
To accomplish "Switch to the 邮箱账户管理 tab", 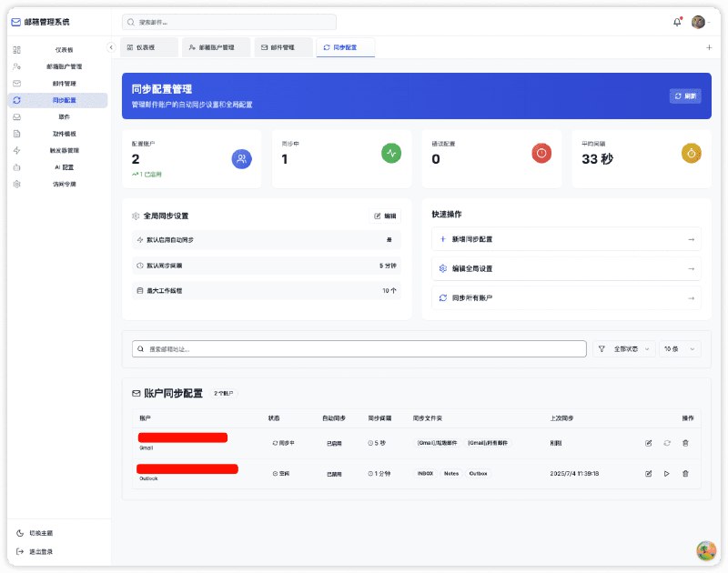I will (x=215, y=46).
